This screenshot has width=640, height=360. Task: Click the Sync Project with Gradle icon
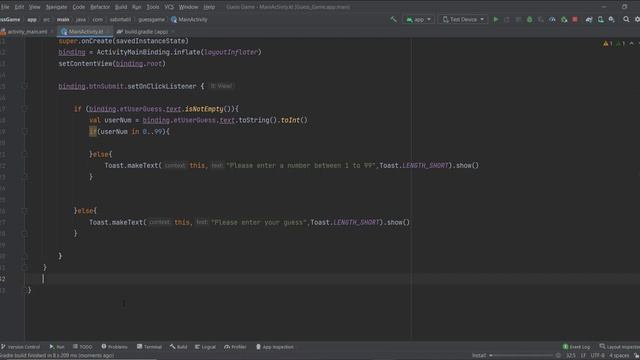click(589, 19)
